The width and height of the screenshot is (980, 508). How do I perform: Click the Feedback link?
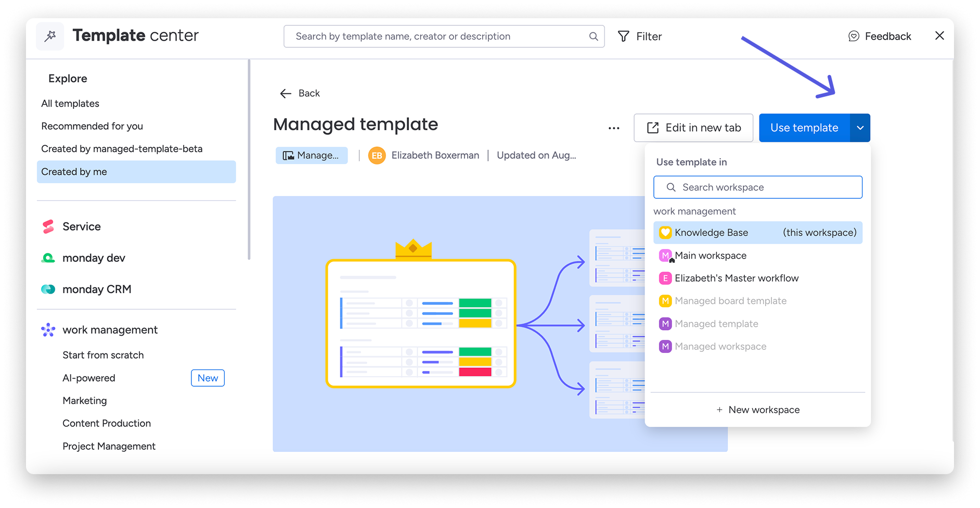coord(880,36)
